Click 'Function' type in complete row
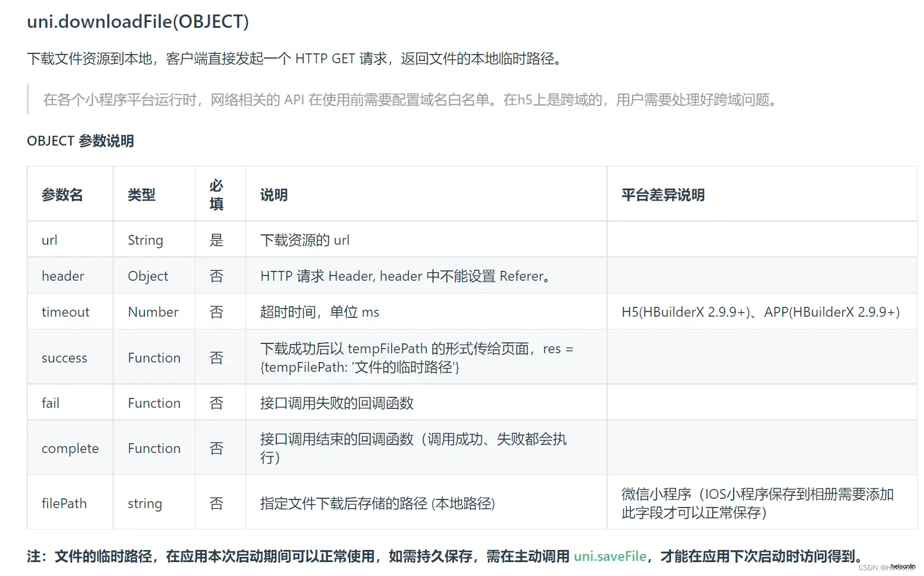Viewport: 924px width, 576px height. 154,448
